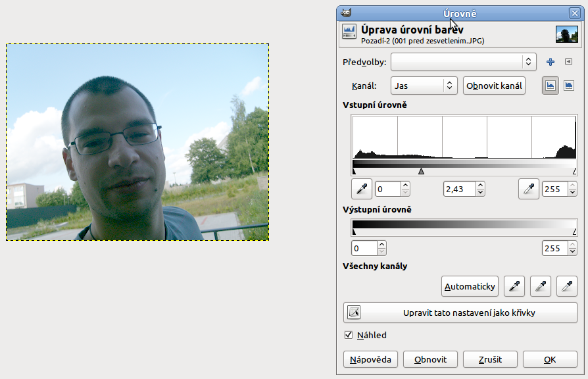Click the "Výstupní úrovně" heading
This screenshot has height=379, width=588.
click(377, 209)
